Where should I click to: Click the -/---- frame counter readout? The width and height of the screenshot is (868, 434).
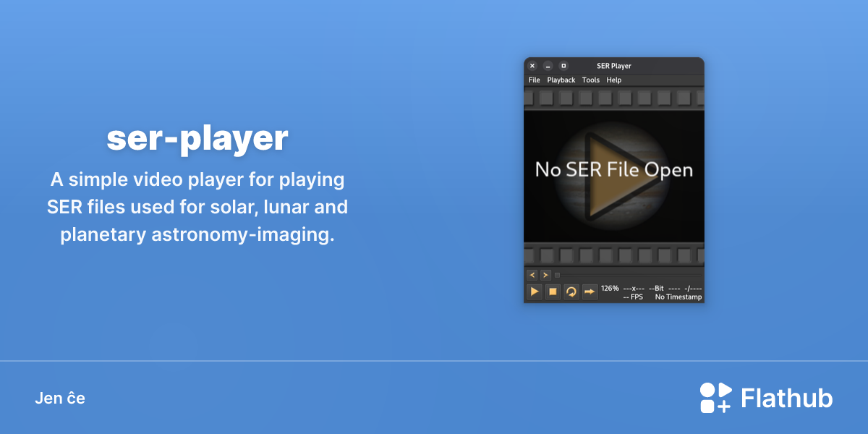point(693,288)
